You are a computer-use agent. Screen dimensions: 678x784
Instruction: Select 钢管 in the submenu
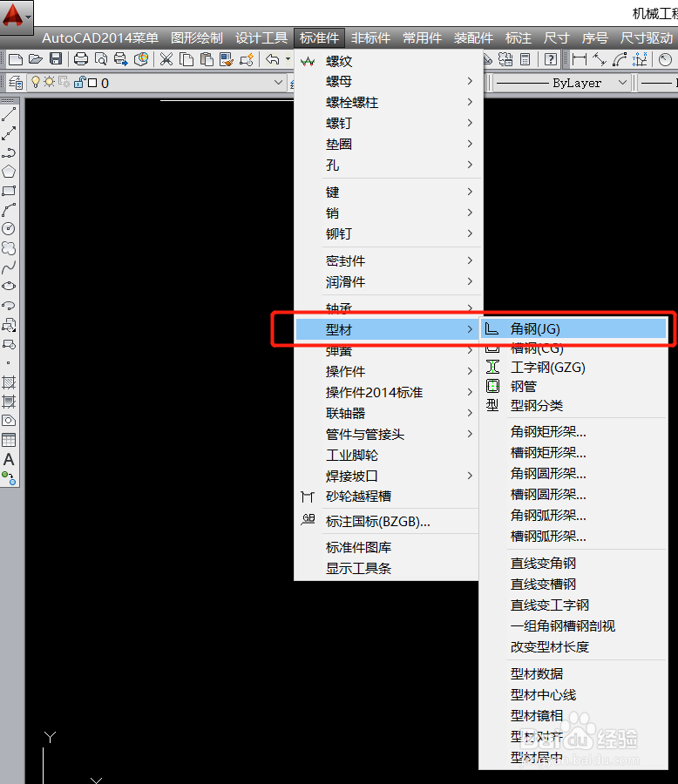pyautogui.click(x=573, y=387)
